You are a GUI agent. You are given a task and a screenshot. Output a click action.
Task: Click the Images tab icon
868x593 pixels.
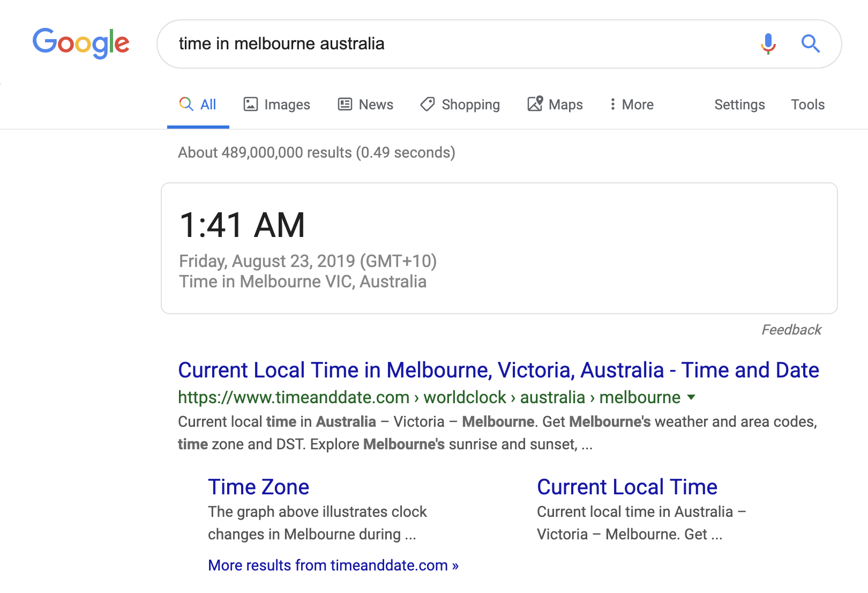tap(251, 104)
